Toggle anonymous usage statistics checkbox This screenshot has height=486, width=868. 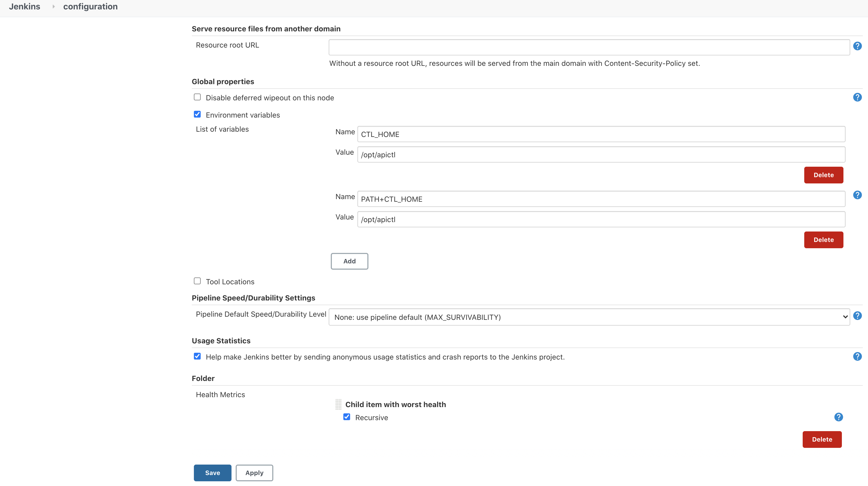point(197,356)
